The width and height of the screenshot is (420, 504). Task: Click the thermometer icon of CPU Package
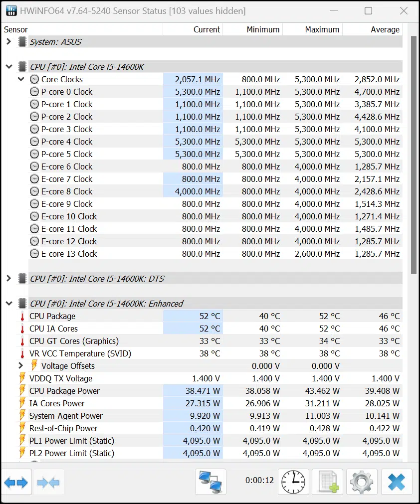pyautogui.click(x=22, y=316)
